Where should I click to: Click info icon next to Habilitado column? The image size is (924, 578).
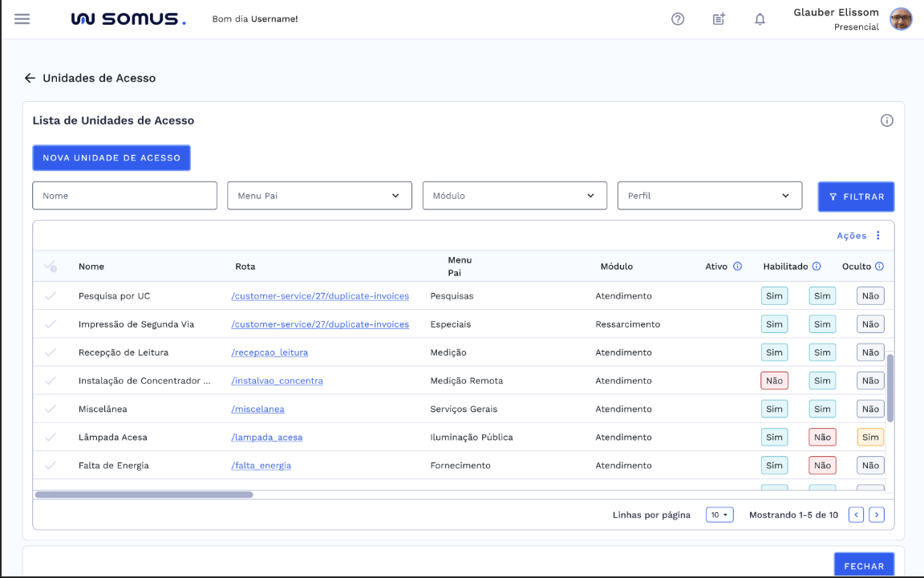point(817,267)
